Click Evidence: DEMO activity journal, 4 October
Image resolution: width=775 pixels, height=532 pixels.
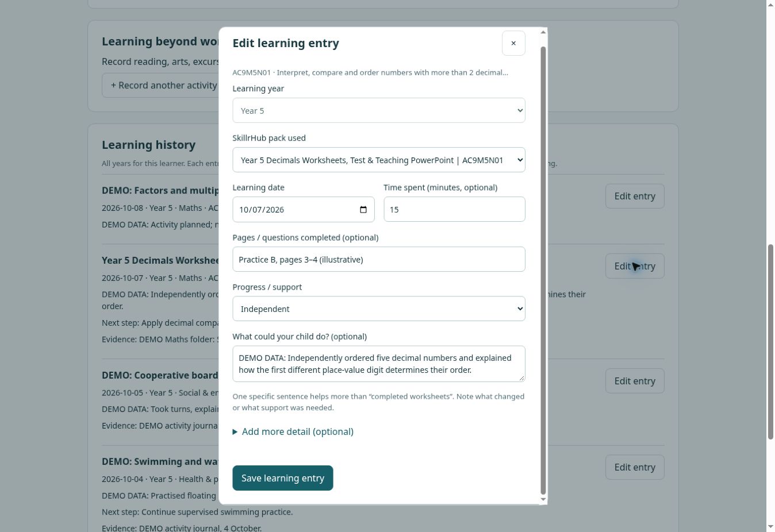(x=182, y=528)
